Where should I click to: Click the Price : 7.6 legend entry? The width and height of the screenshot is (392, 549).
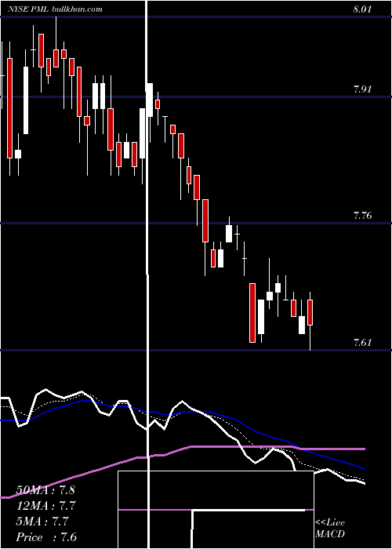coord(46,537)
